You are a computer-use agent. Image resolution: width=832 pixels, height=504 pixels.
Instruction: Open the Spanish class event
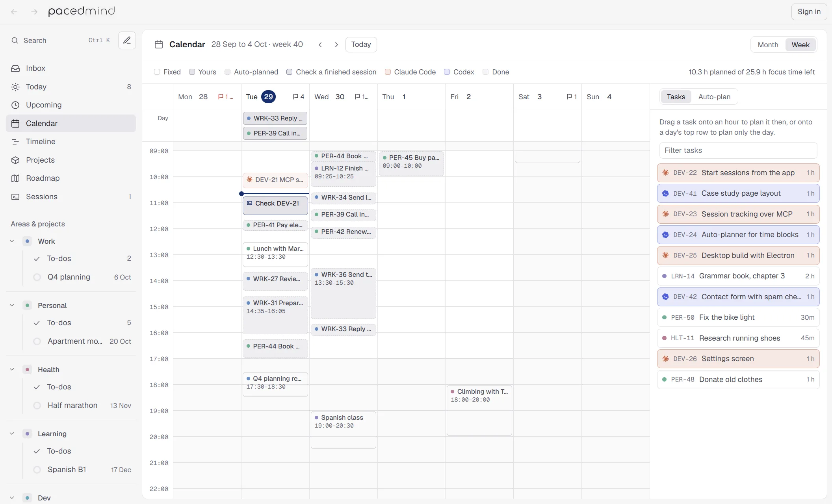point(343,430)
